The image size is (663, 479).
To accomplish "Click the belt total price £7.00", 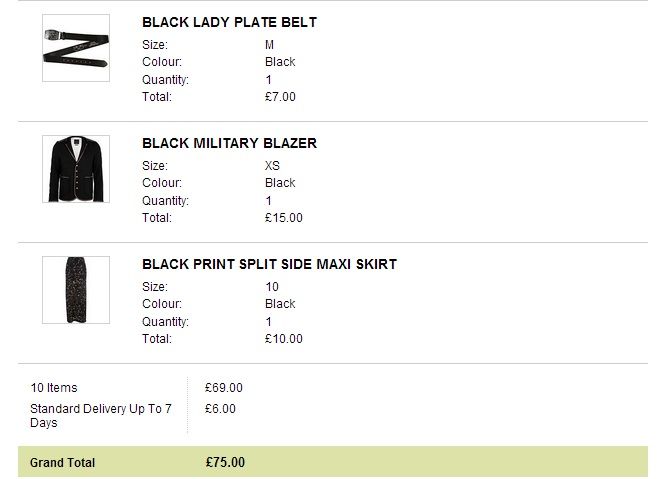I will tap(280, 97).
